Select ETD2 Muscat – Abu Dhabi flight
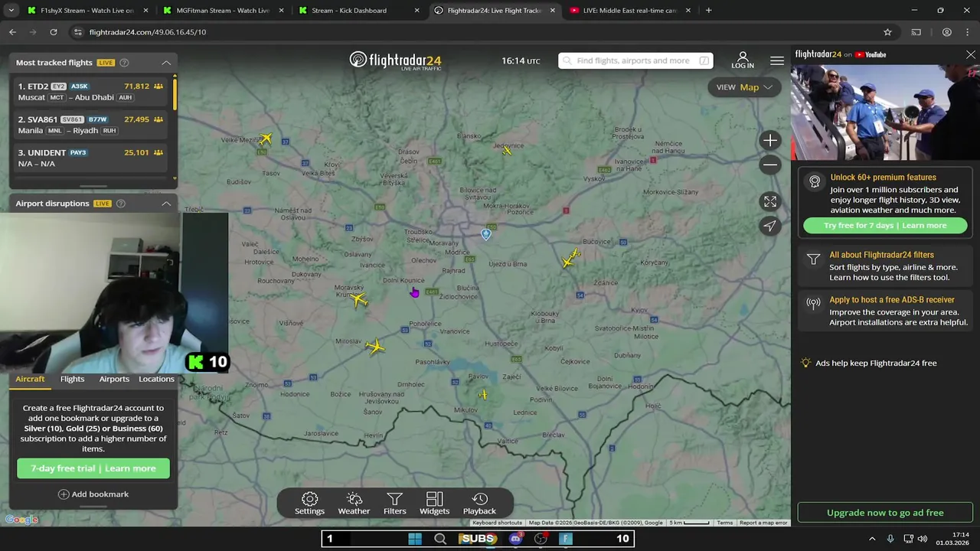The height and width of the screenshot is (551, 980). tap(92, 92)
